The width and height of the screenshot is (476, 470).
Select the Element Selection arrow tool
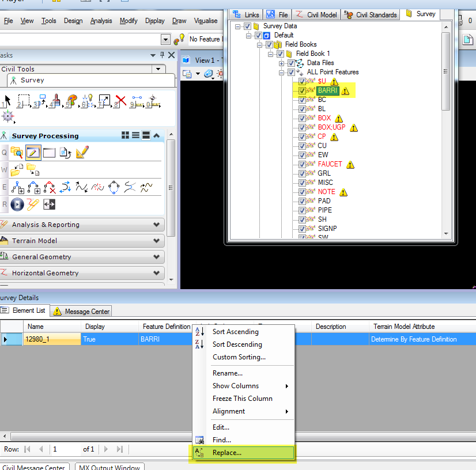pyautogui.click(x=8, y=100)
